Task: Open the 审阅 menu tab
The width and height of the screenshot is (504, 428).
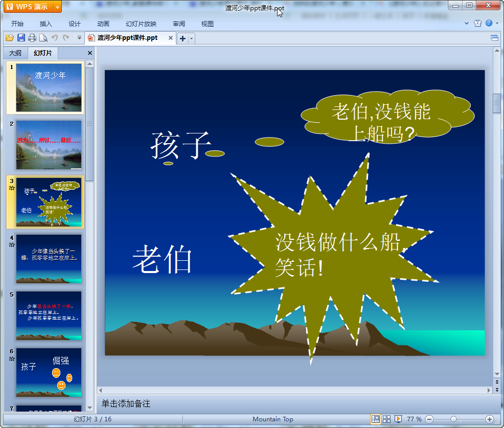Action: point(179,24)
